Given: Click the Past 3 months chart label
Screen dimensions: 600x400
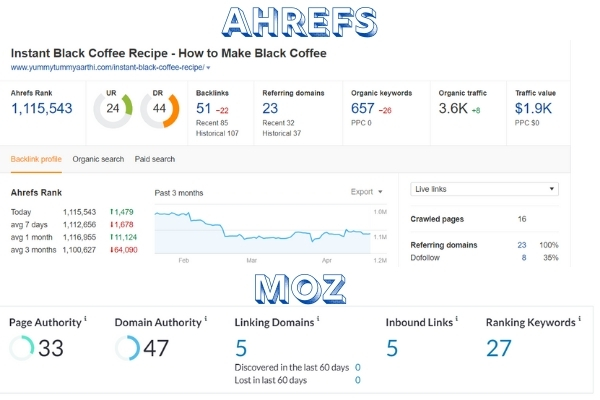Looking at the screenshot, I should click(179, 193).
